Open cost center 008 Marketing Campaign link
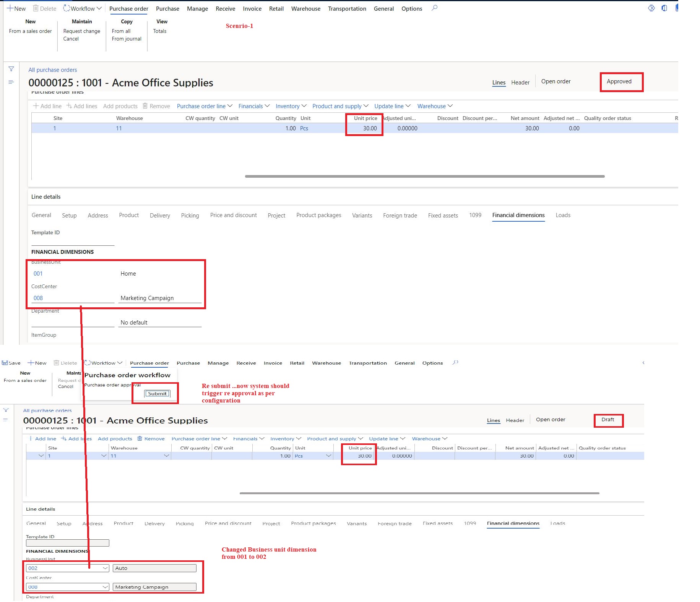 coord(38,298)
